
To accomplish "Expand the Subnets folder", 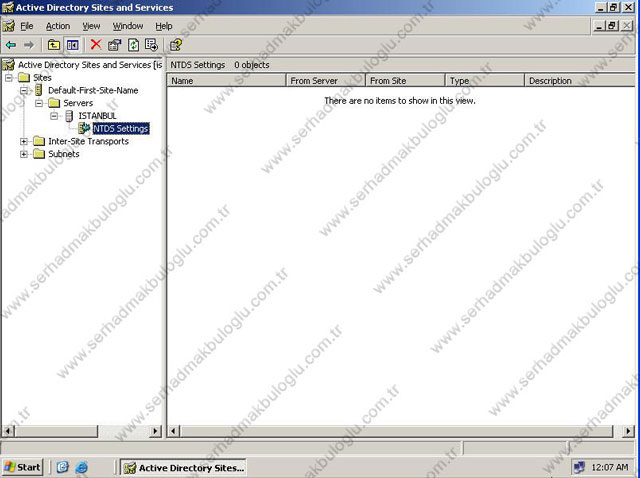I will 24,154.
